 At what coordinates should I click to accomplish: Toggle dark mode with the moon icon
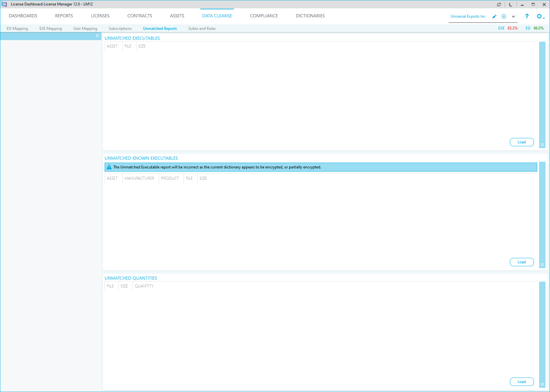point(511,4)
